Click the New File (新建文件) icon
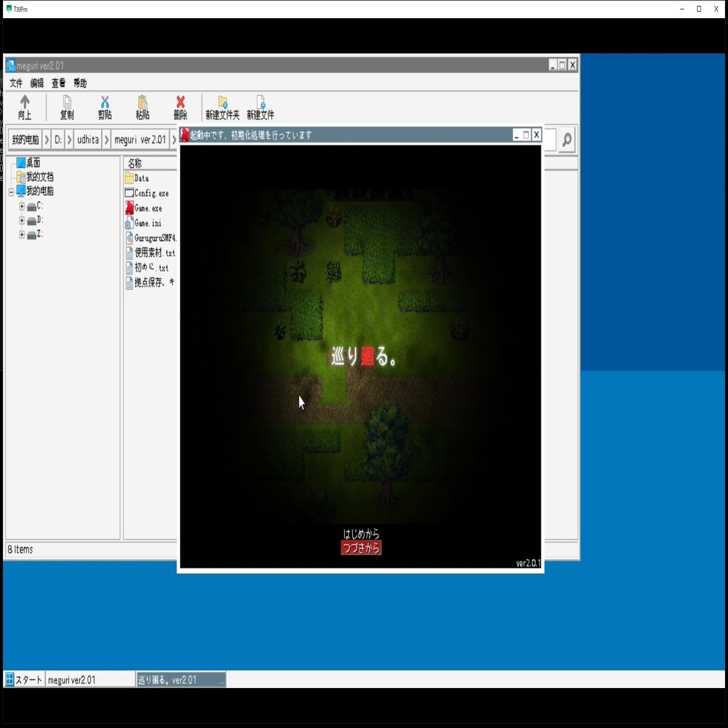This screenshot has width=728, height=728. (260, 102)
